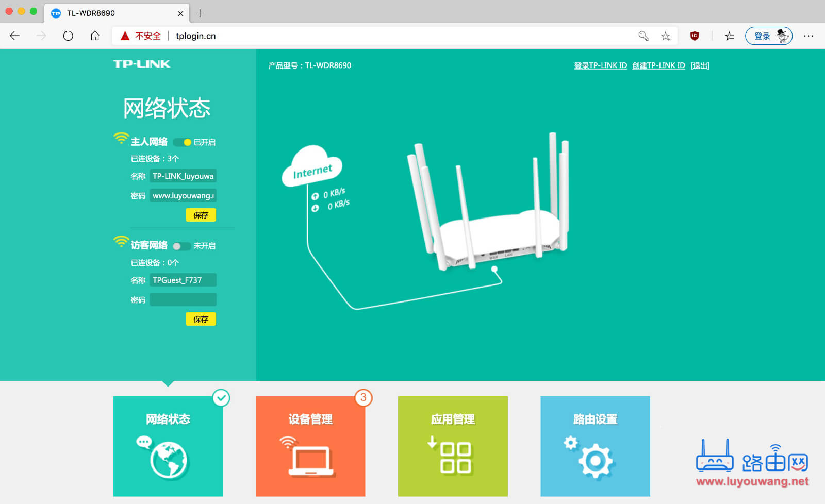The width and height of the screenshot is (825, 504).
Task: Click the apps grid icon in 应用管理
Action: [455, 458]
